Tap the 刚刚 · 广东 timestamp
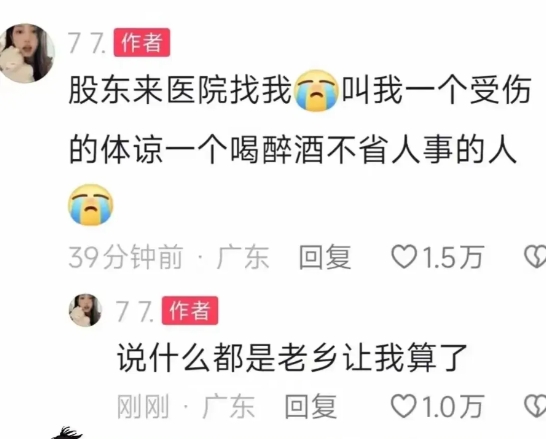The image size is (546, 439). [x=186, y=406]
